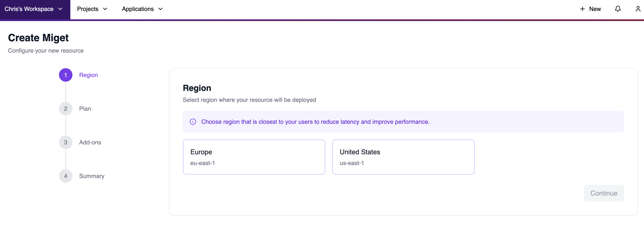Jump to the Summary step label
Screen dimensions: 644x229
[x=92, y=176]
